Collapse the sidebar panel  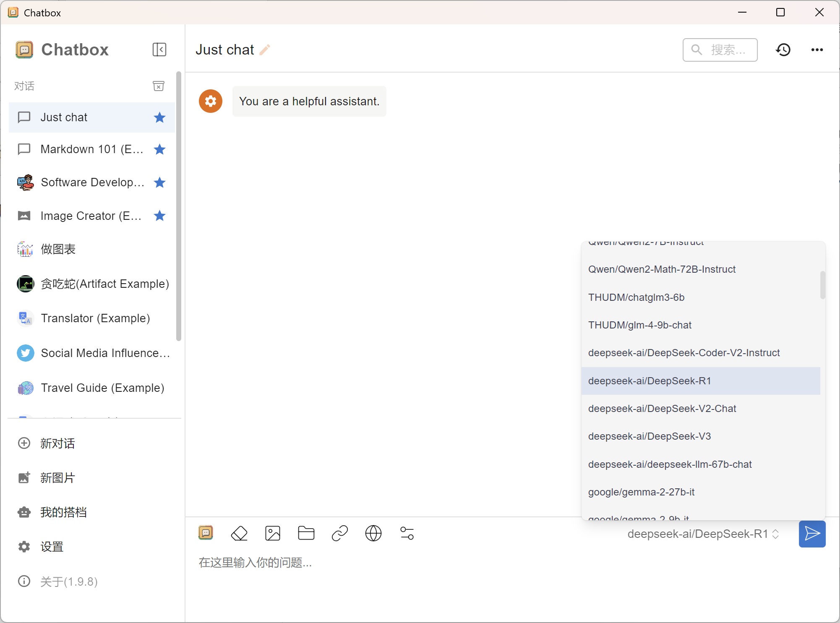(x=159, y=50)
